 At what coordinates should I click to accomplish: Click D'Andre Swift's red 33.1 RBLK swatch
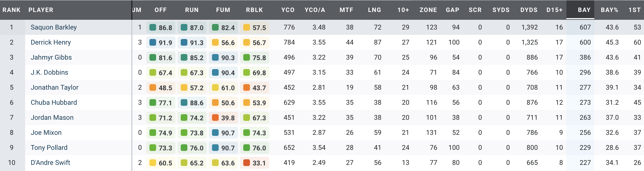point(247,163)
